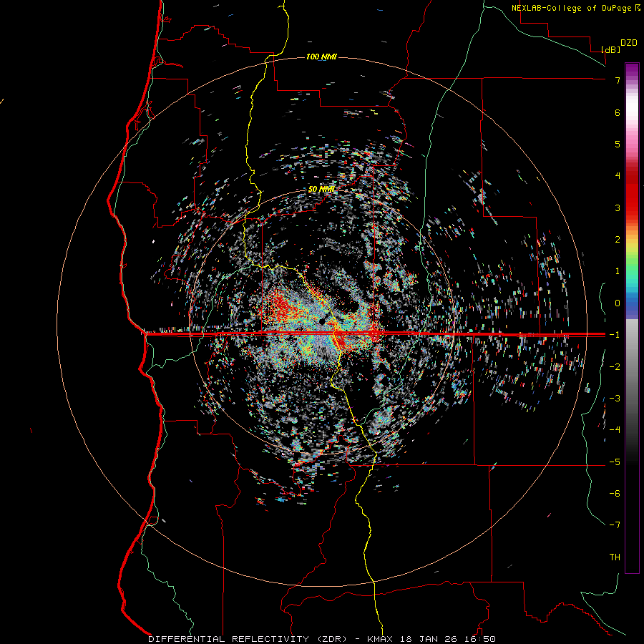Click the 7 value on color scale
The width and height of the screenshot is (644, 644).
[618, 80]
